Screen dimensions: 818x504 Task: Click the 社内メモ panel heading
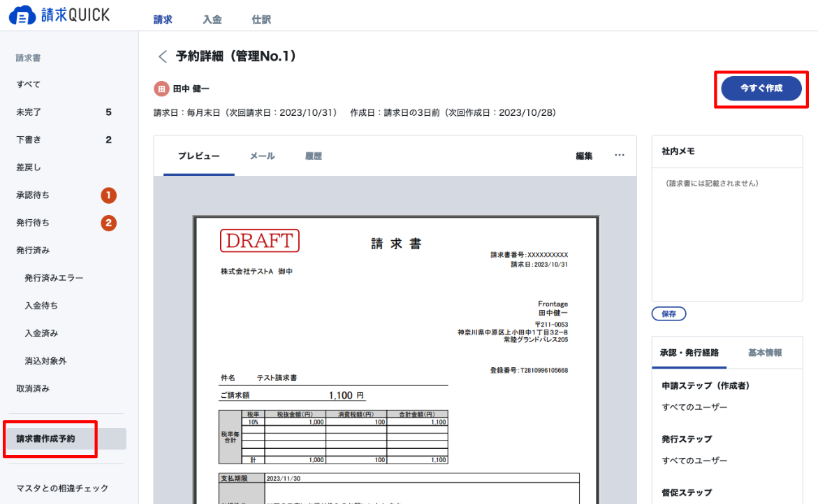tap(678, 151)
